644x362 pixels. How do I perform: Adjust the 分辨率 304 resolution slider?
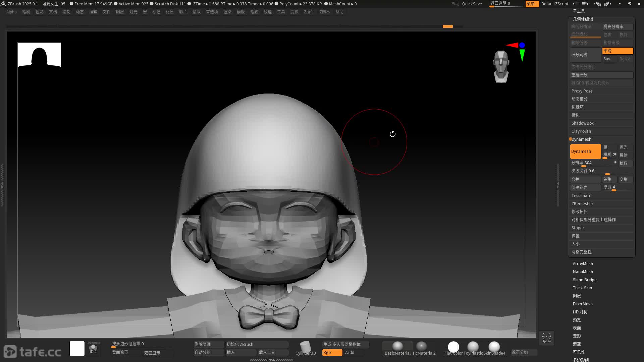tap(594, 163)
